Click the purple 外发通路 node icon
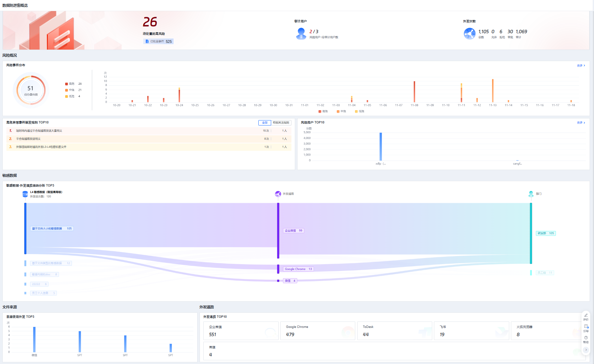This screenshot has height=364, width=594. coord(278,194)
